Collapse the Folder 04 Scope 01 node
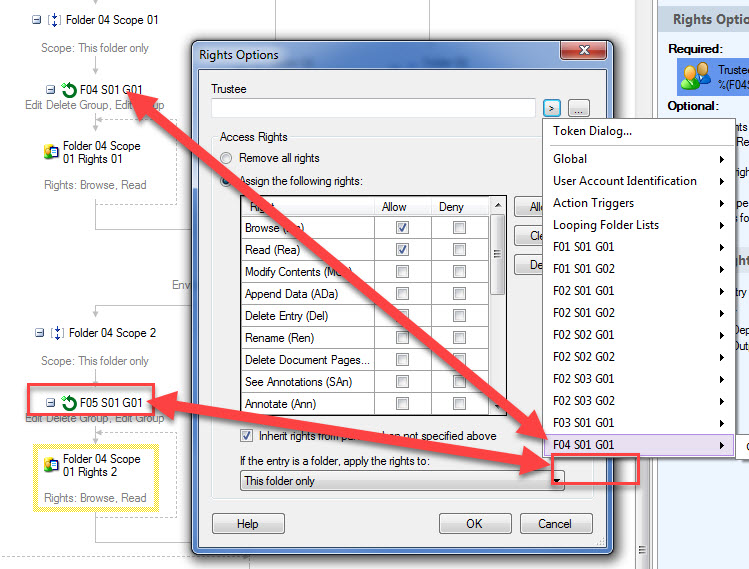 (36, 20)
